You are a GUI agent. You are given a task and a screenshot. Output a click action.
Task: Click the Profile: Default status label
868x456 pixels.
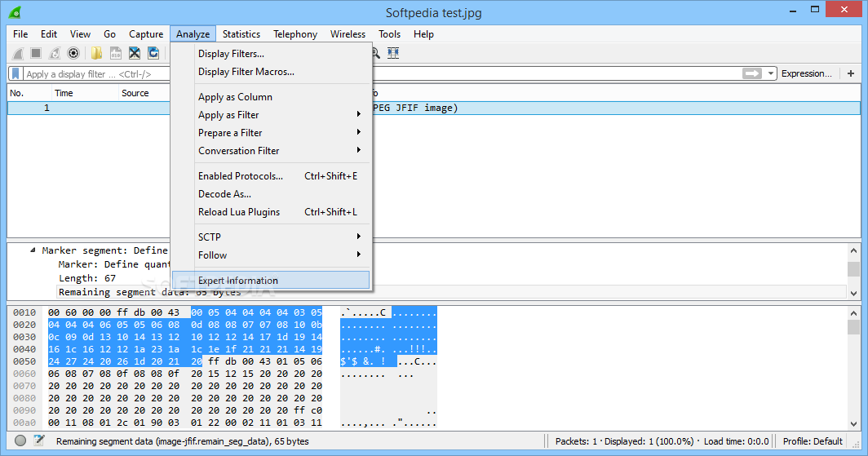click(x=813, y=441)
